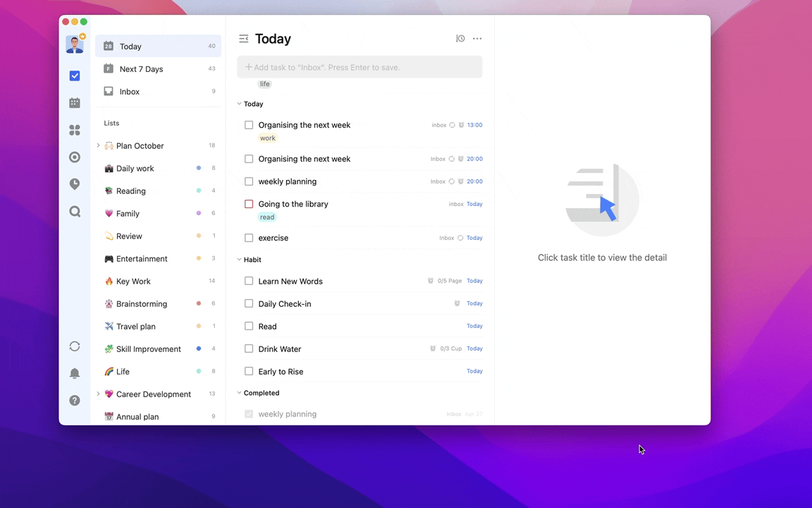The height and width of the screenshot is (508, 812).
Task: Open the notifications bell icon
Action: tap(75, 373)
